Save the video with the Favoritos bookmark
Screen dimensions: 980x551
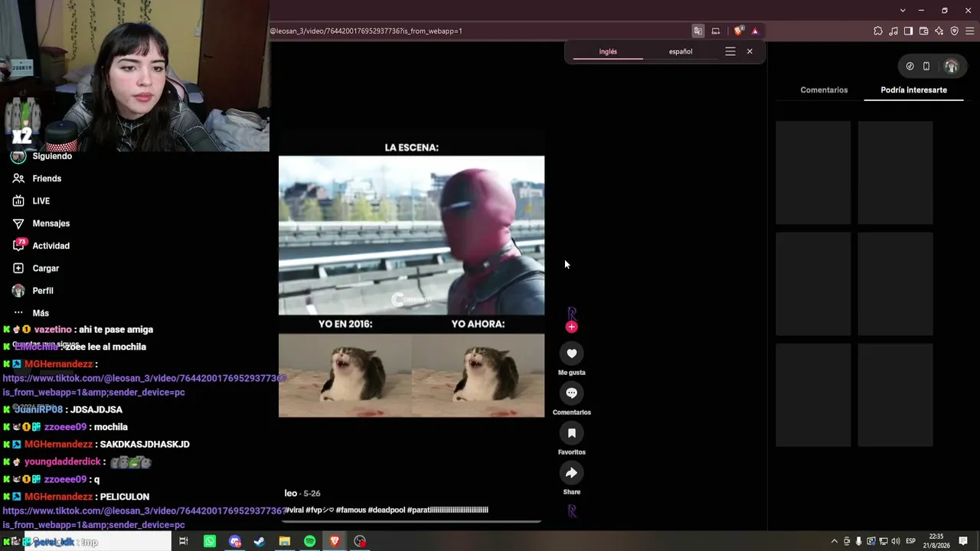coord(571,433)
